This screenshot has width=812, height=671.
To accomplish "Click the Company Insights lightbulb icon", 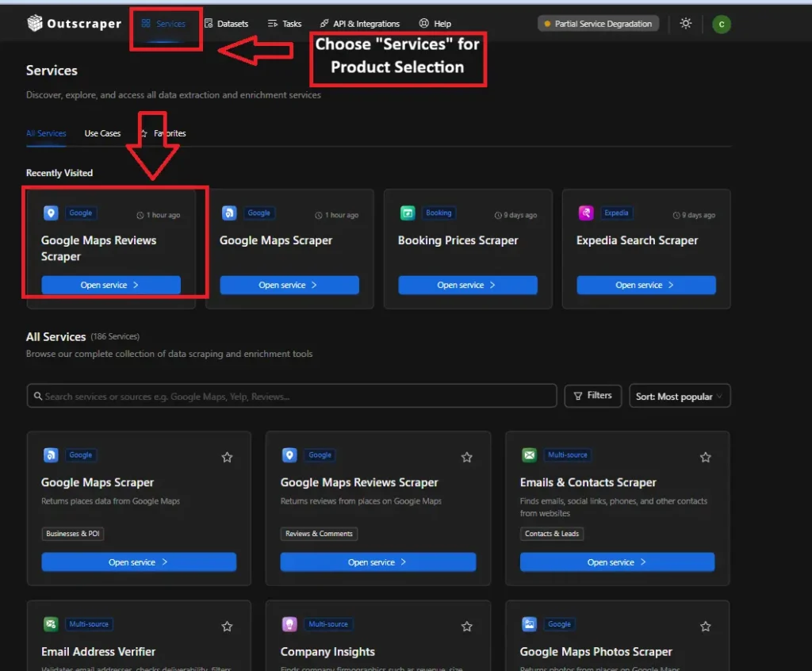I will [289, 624].
